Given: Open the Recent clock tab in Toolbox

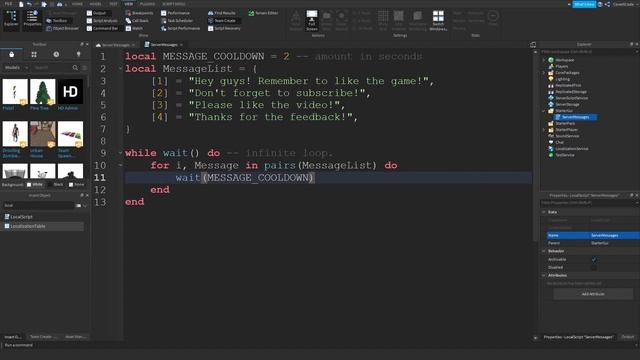Looking at the screenshot, I should tap(56, 54).
